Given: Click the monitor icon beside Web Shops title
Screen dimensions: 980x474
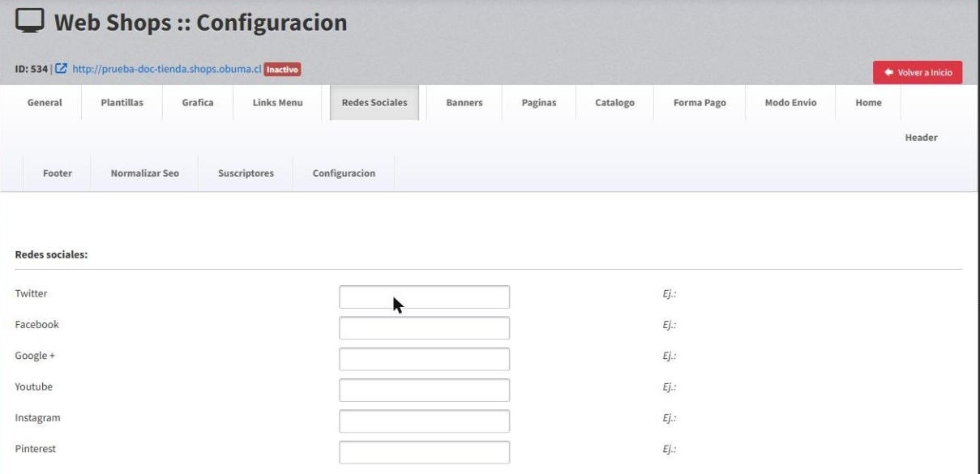Looking at the screenshot, I should [31, 22].
